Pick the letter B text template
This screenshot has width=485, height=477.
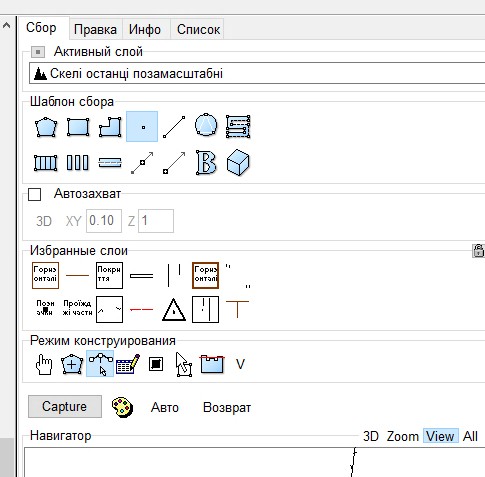[206, 162]
